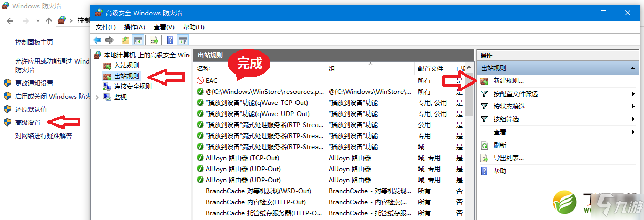This screenshot has height=220, width=644.
Task: Click green check icon of qWave-TCP-Out rule
Action: (200, 102)
